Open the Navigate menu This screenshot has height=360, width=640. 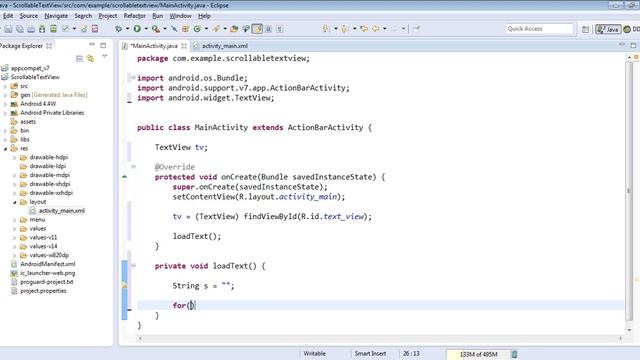coord(56,16)
